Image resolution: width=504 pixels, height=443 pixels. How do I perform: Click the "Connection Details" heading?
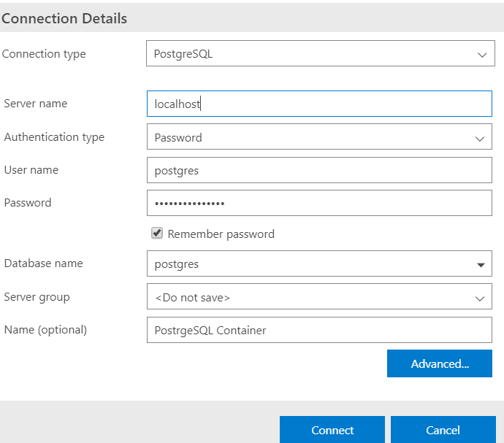[x=64, y=19]
